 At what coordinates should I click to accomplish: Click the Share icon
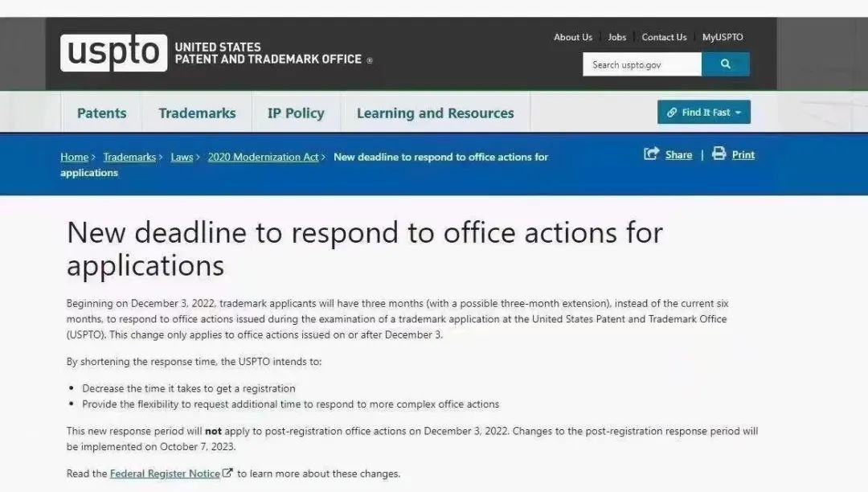point(652,154)
